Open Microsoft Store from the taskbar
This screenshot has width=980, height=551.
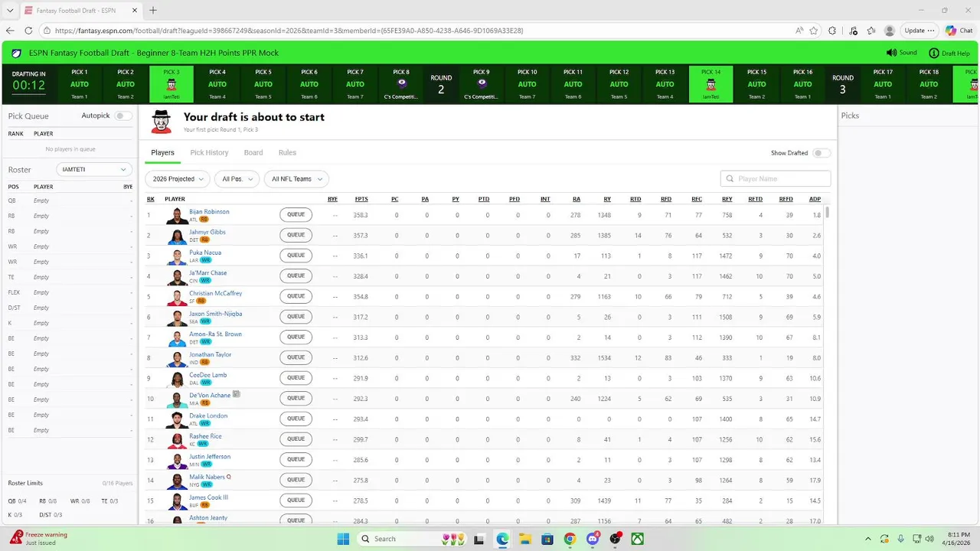(547, 538)
